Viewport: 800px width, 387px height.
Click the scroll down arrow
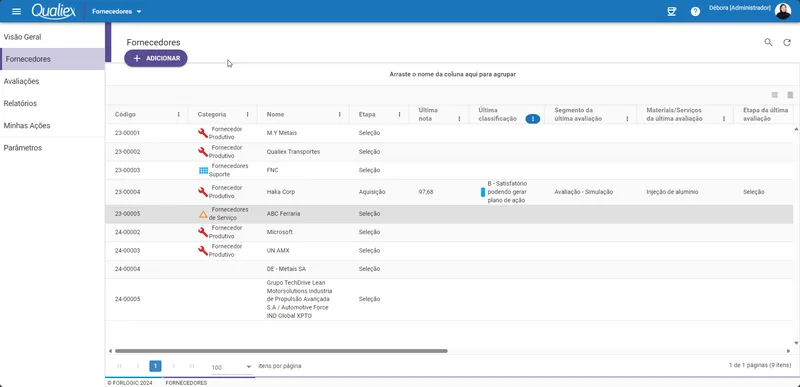click(797, 343)
